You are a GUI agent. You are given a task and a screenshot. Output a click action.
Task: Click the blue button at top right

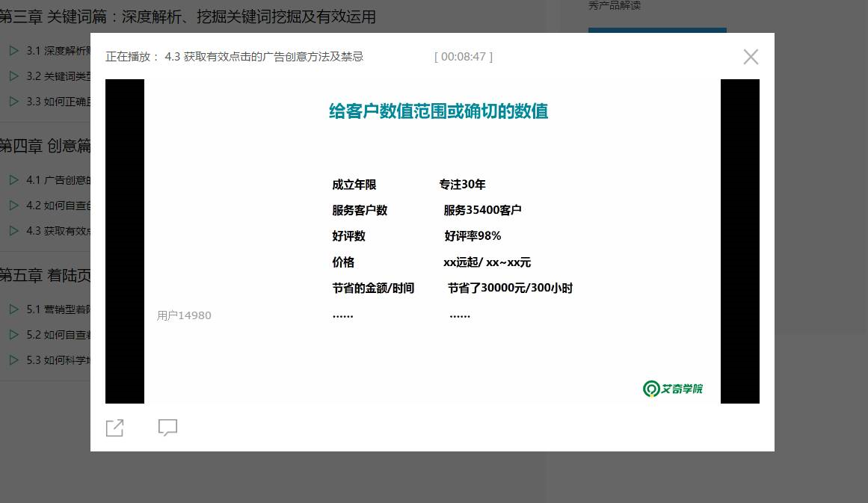coord(657,31)
